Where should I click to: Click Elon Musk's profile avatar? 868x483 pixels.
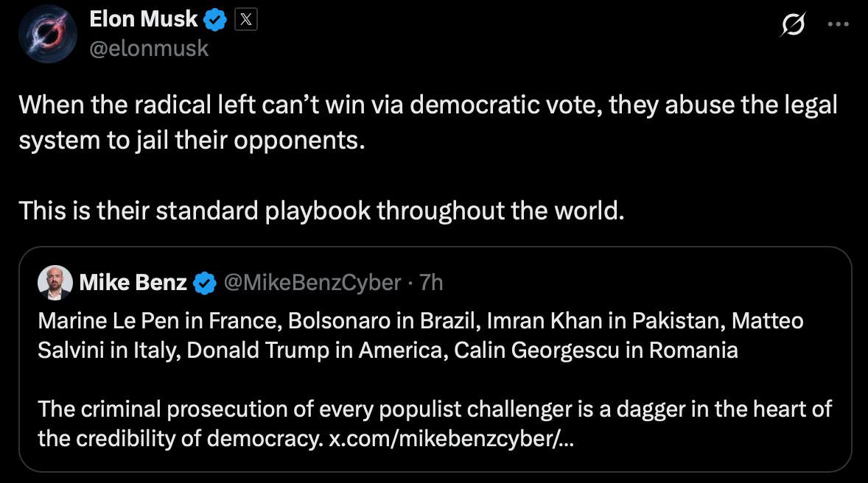(47, 34)
